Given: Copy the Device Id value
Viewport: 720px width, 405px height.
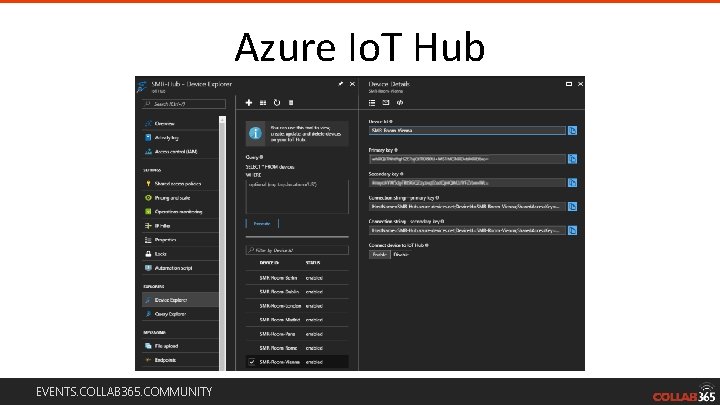Looking at the screenshot, I should click(572, 130).
